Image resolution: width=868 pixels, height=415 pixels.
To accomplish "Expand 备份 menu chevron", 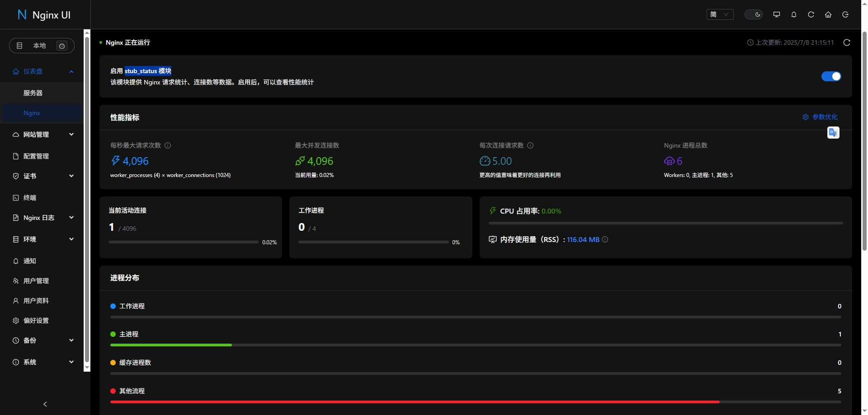I will tap(71, 340).
